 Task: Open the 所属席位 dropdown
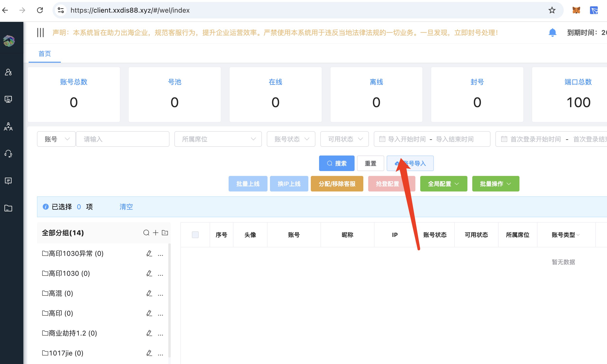[218, 139]
